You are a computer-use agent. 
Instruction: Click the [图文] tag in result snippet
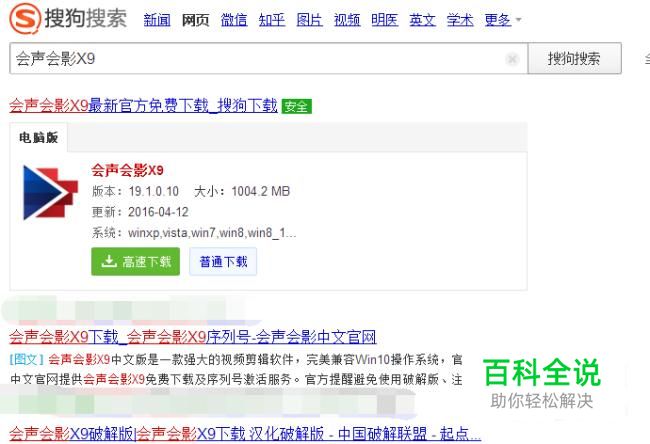27,359
